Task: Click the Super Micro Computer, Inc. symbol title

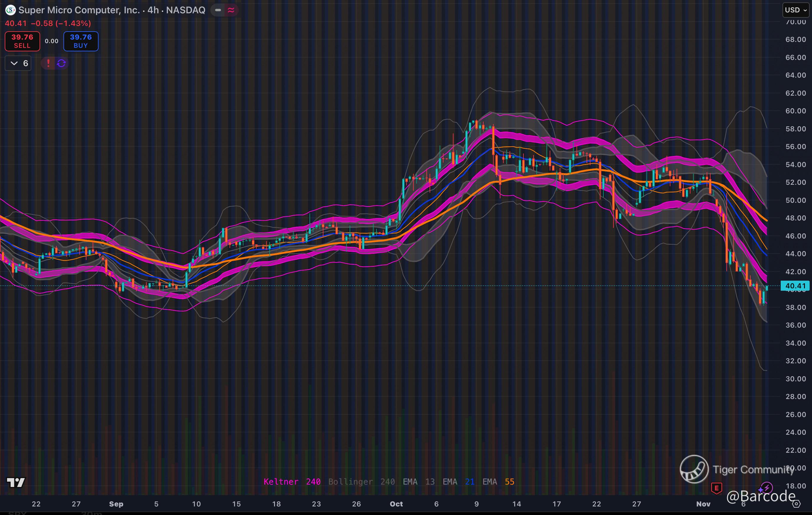Action: point(79,10)
